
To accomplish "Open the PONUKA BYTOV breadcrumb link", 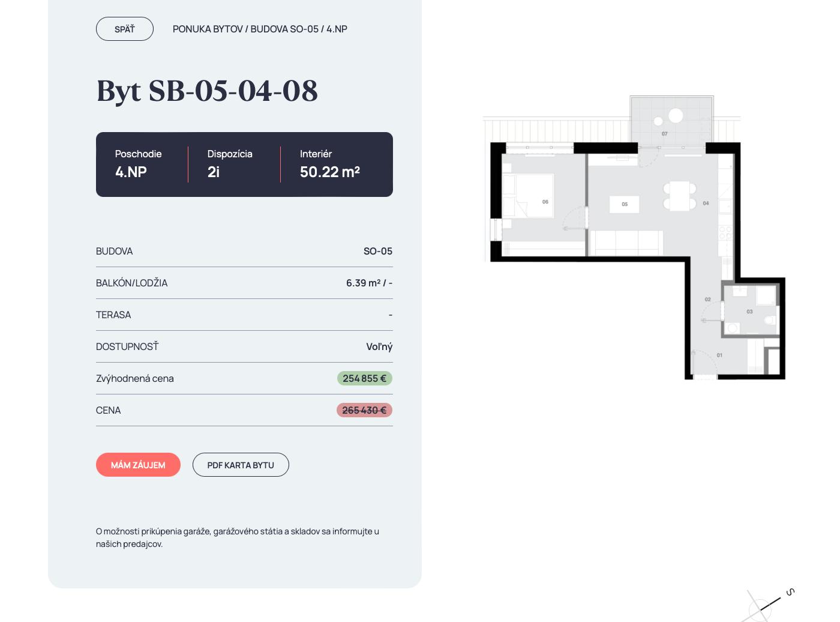I will (x=208, y=29).
